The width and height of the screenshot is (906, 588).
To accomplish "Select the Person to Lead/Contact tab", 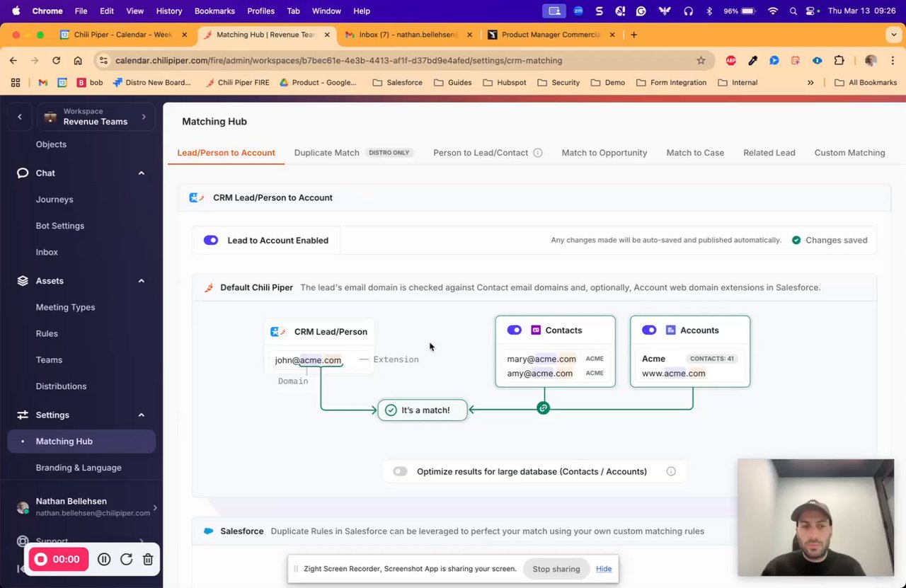I will [481, 153].
